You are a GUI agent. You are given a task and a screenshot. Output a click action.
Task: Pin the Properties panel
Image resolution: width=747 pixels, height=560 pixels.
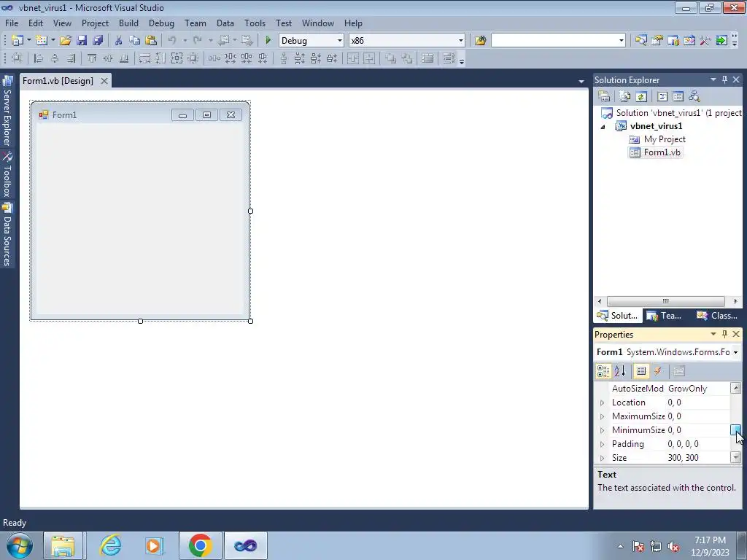tap(724, 334)
